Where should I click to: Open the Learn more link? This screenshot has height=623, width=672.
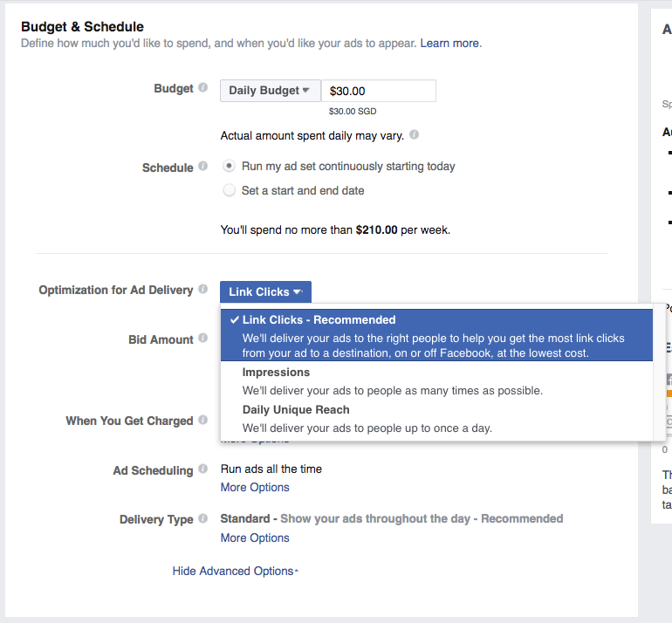449,43
